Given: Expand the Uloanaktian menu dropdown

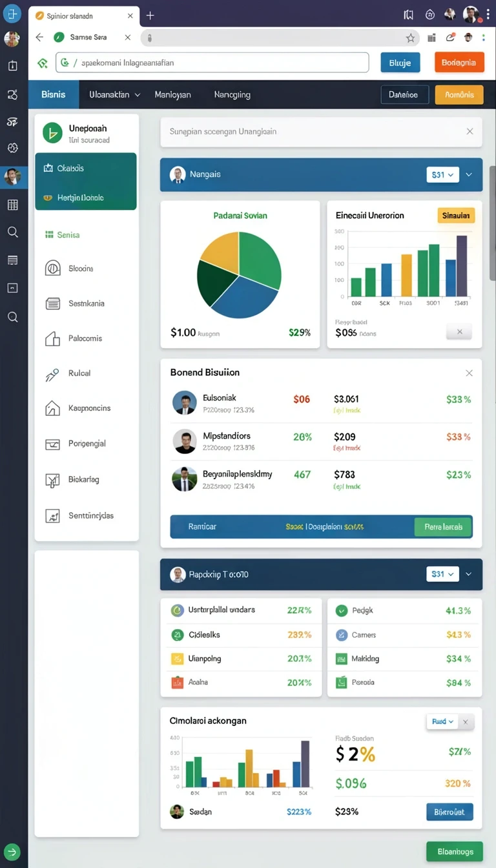Looking at the screenshot, I should point(114,94).
